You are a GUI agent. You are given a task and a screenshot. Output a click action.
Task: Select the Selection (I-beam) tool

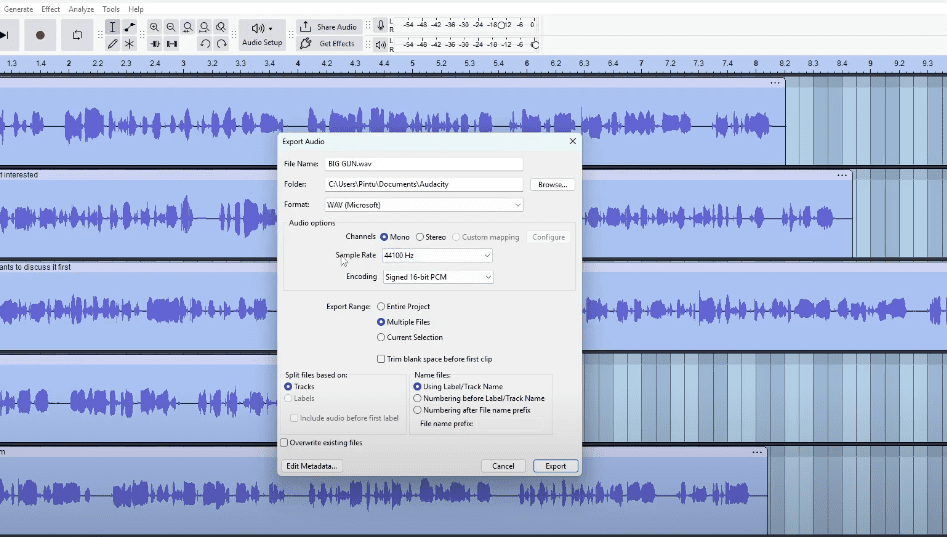coord(112,27)
